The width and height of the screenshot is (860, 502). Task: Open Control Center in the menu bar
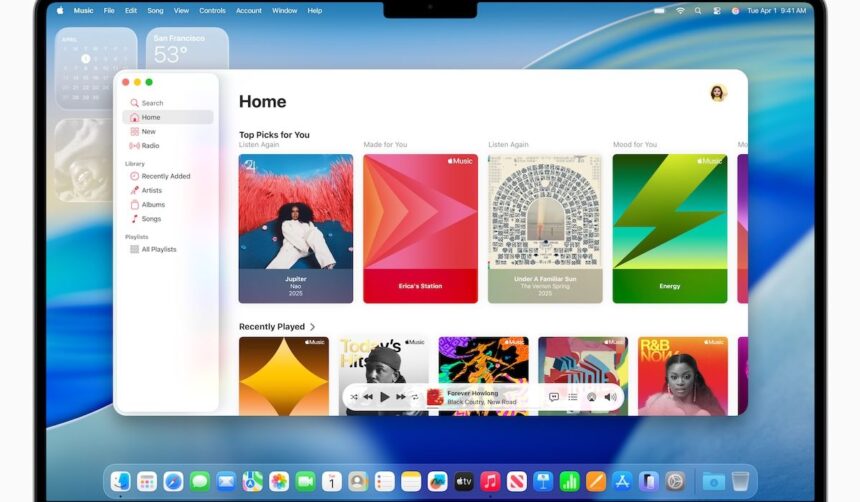tap(716, 10)
